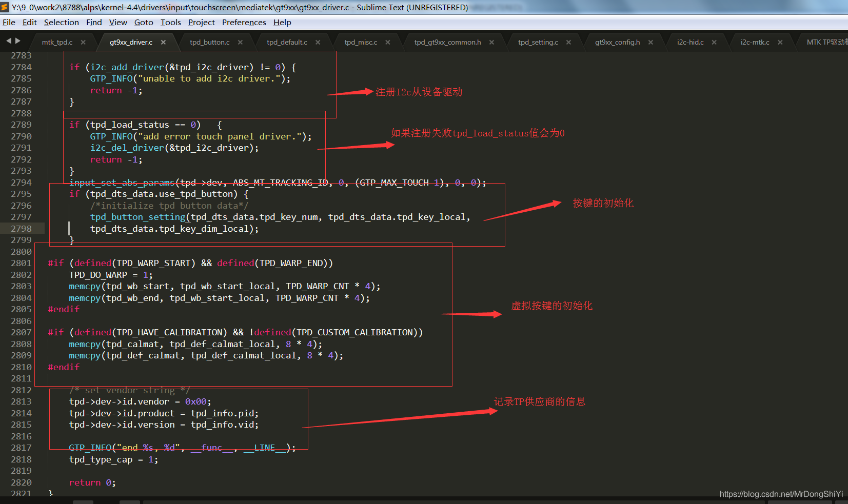Close the mtk_tpd.c tab
848x504 pixels.
point(83,42)
